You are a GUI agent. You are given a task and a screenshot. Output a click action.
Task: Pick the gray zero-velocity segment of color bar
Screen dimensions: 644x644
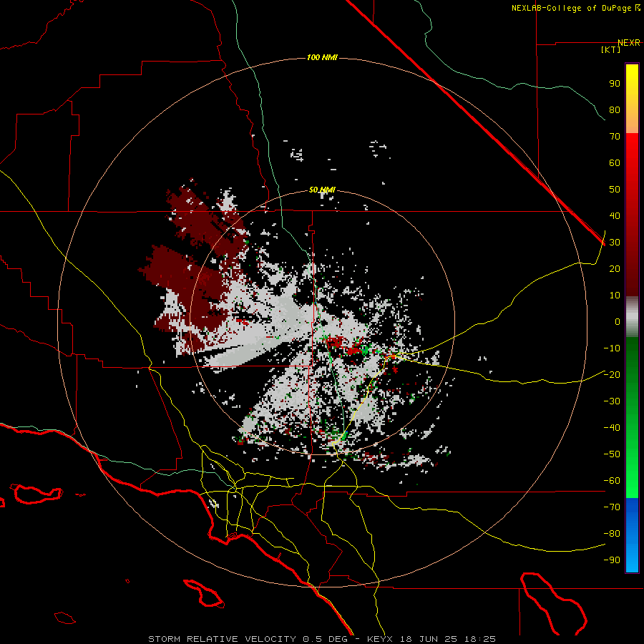(632, 317)
